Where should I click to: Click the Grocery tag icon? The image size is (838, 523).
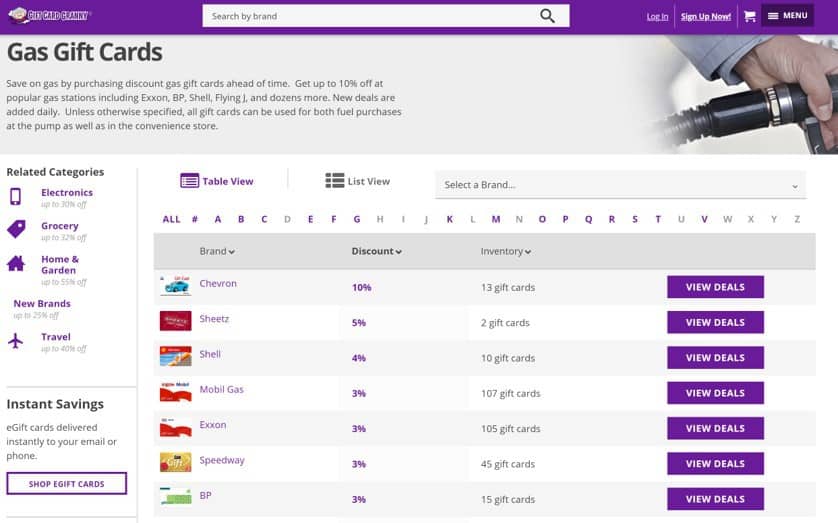click(16, 230)
